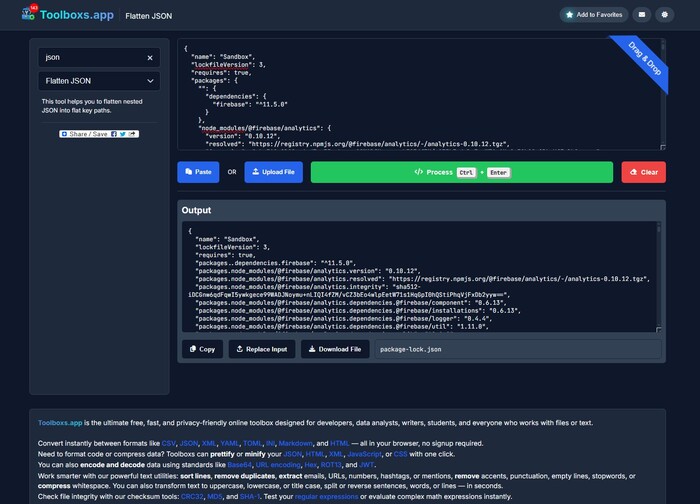Open the CSV format link
The height and width of the screenshot is (504, 700).
[x=168, y=443]
